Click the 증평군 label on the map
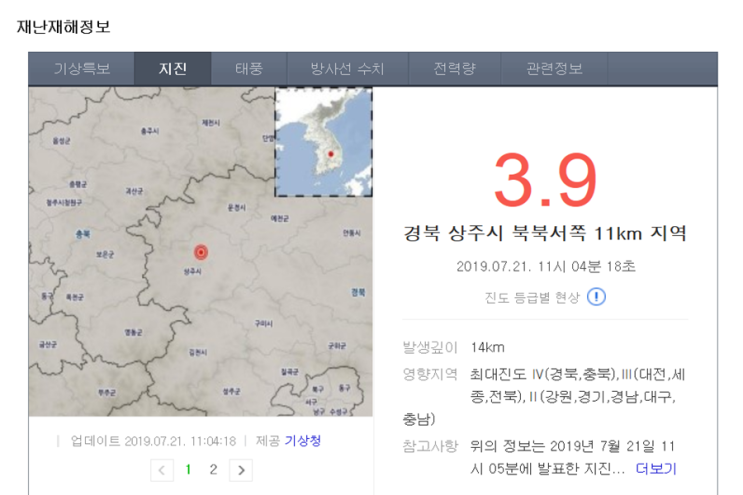This screenshot has width=743, height=495. click(78, 184)
